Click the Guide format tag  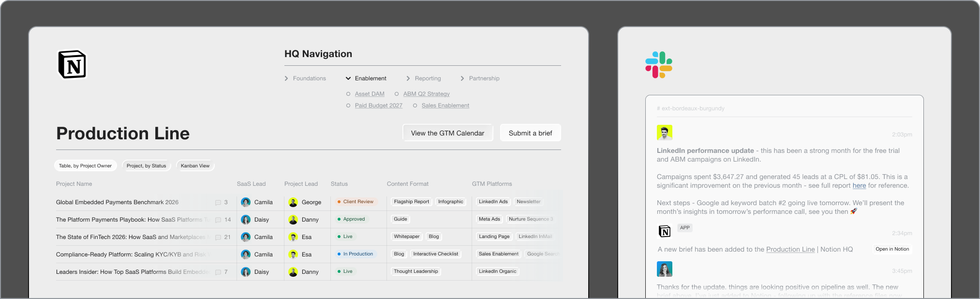tap(400, 219)
